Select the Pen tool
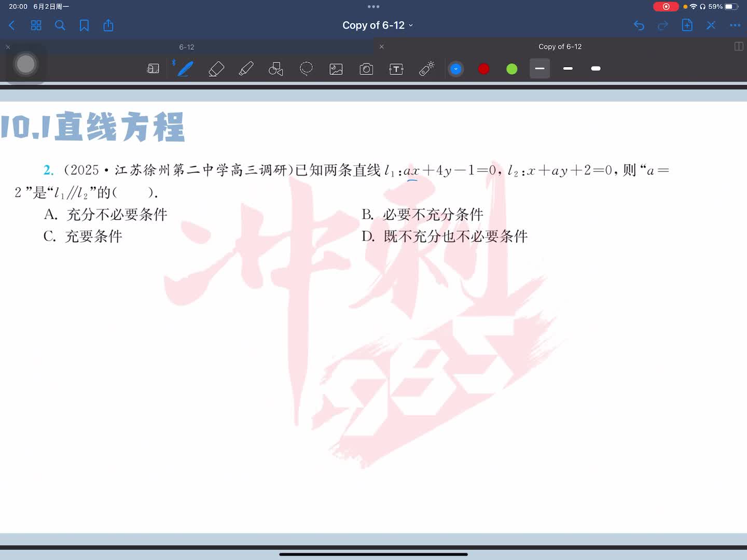Screen dimensions: 747x560 (x=185, y=69)
